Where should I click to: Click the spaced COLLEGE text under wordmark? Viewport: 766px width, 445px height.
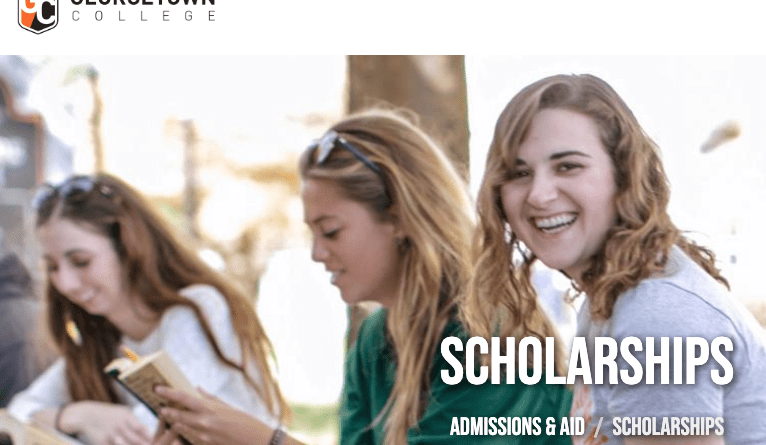click(144, 16)
